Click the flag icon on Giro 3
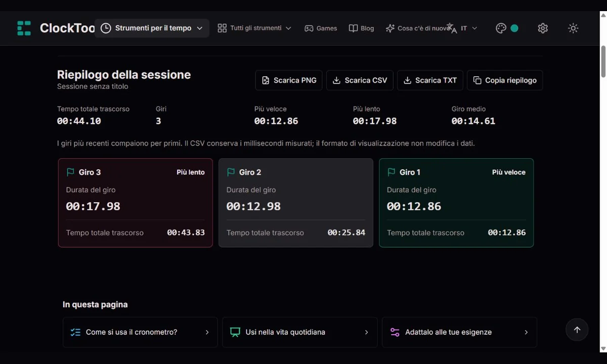 pyautogui.click(x=70, y=172)
